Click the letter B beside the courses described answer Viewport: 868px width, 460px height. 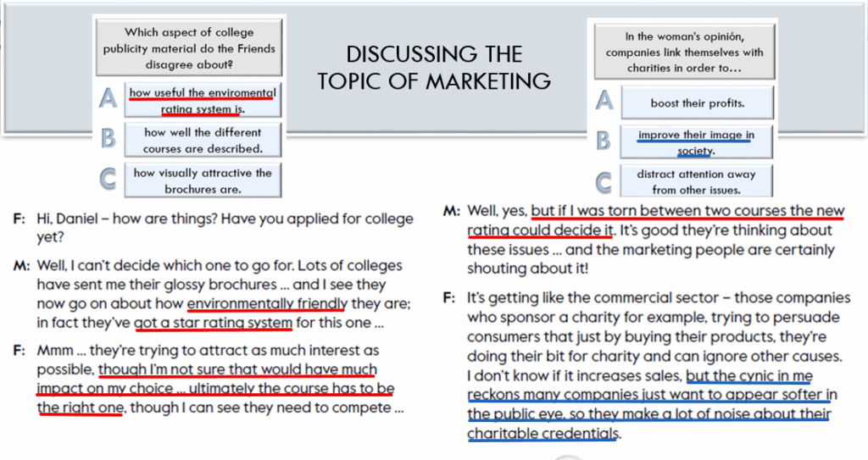pos(108,138)
